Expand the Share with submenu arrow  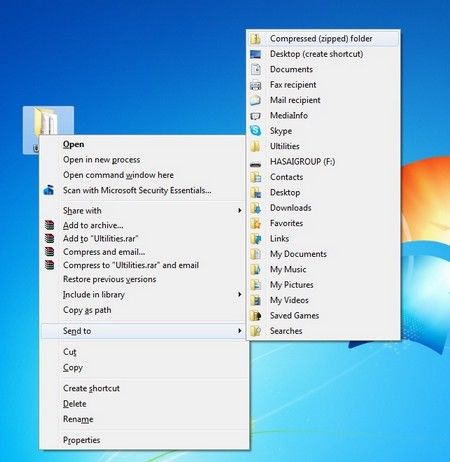click(239, 210)
